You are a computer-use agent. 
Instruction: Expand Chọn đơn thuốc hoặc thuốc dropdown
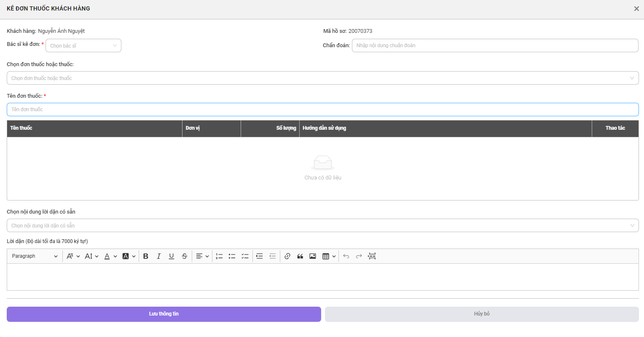(x=322, y=78)
